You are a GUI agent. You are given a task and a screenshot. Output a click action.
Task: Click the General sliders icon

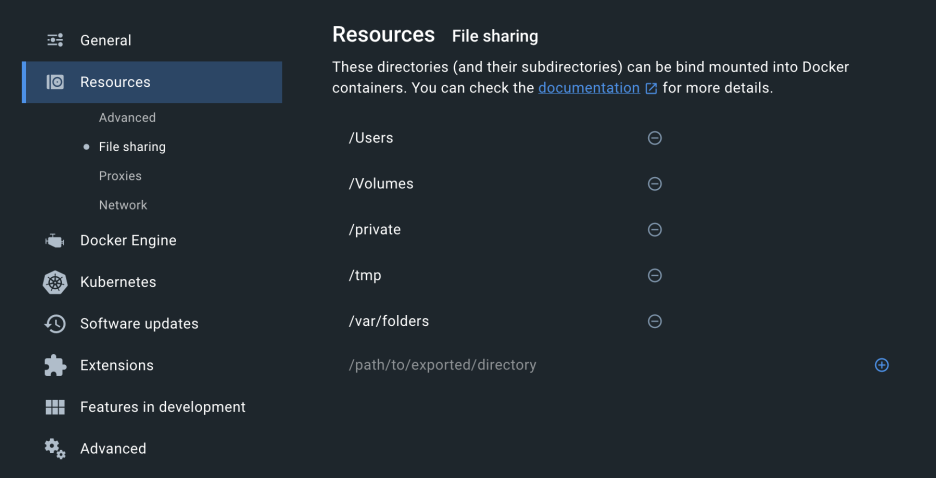55,41
